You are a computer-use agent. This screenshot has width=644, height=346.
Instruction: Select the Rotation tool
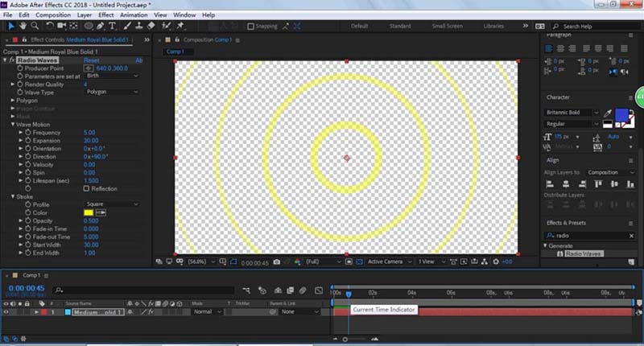[50, 26]
